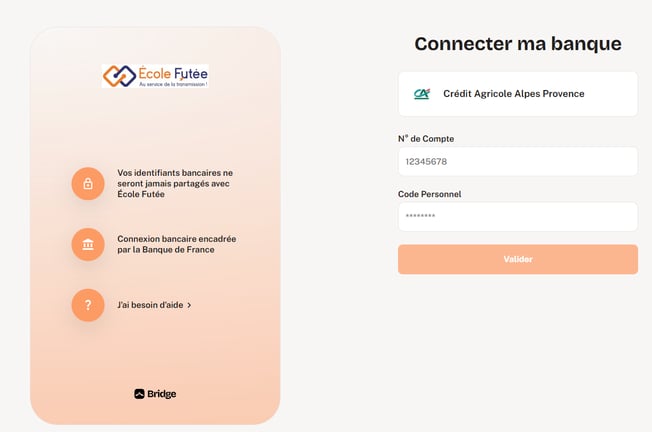652x432 pixels.
Task: Select the identifiants bancaires privacy notice text
Action: (175, 183)
